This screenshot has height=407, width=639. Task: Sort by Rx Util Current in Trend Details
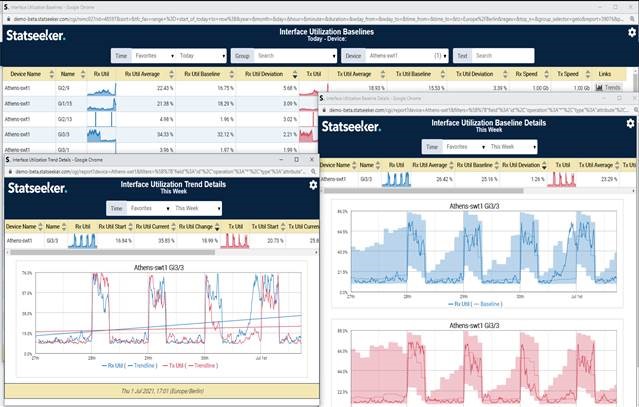pos(174,227)
